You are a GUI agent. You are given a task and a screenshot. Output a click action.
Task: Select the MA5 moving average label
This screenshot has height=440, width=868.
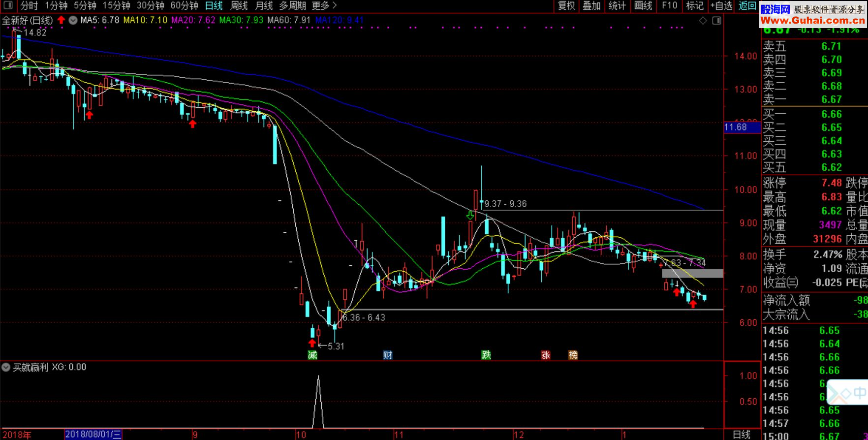click(x=100, y=20)
